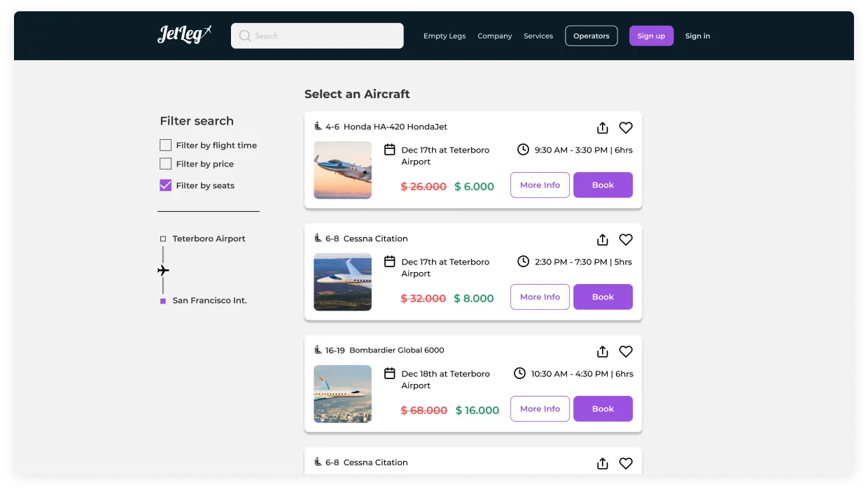Open the Company menu item
This screenshot has height=491, width=868.
tap(494, 36)
